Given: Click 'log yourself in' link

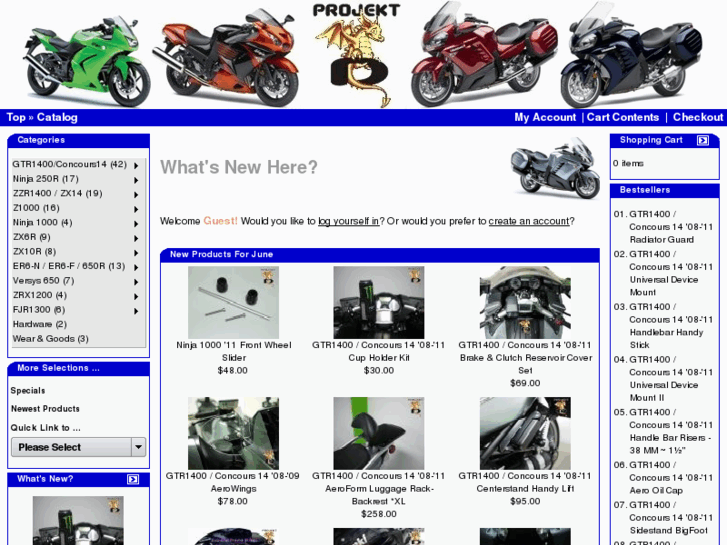Looking at the screenshot, I should [349, 221].
